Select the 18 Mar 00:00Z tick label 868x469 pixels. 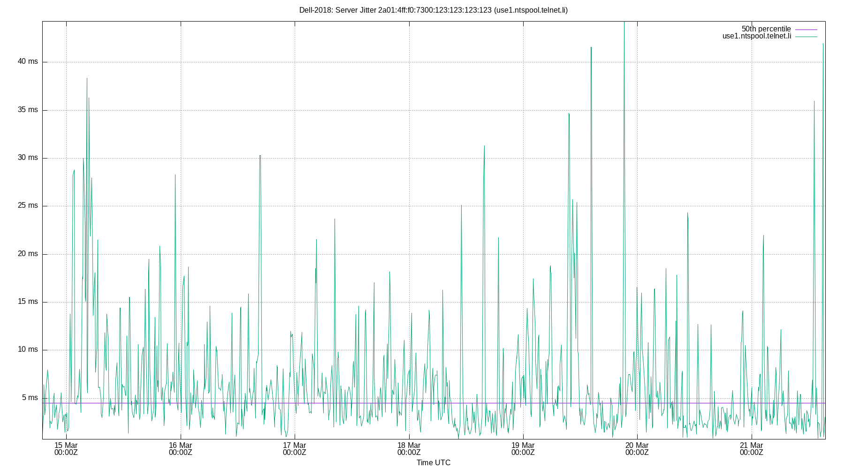pyautogui.click(x=410, y=449)
